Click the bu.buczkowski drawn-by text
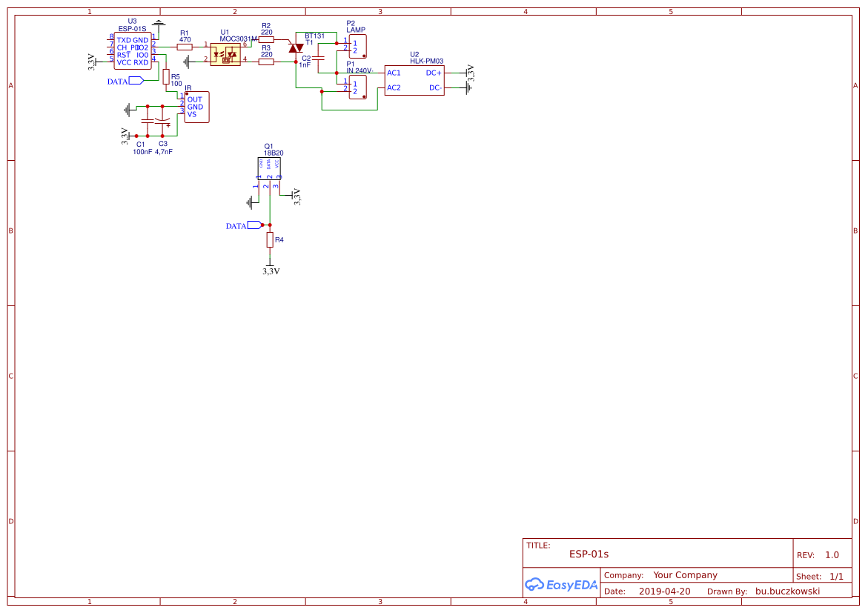The width and height of the screenshot is (868, 613). pos(789,591)
